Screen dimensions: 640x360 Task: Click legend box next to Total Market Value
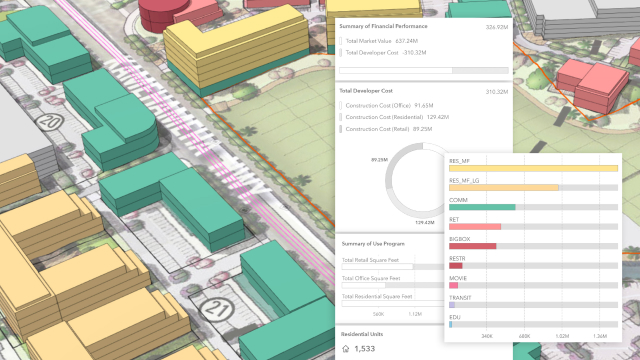(x=341, y=41)
